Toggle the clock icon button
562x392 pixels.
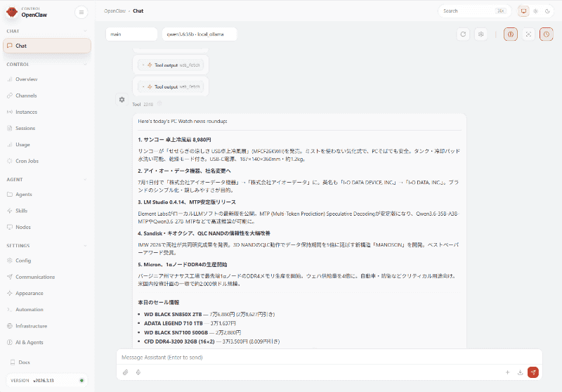[547, 34]
